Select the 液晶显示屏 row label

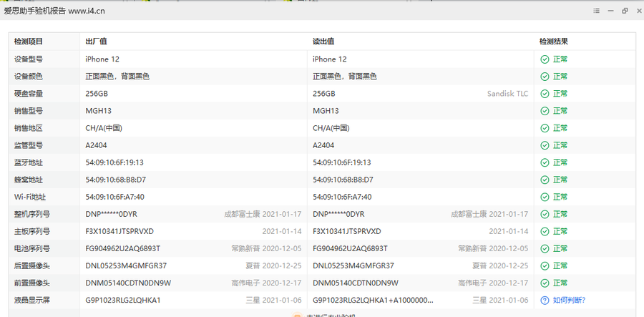32,300
